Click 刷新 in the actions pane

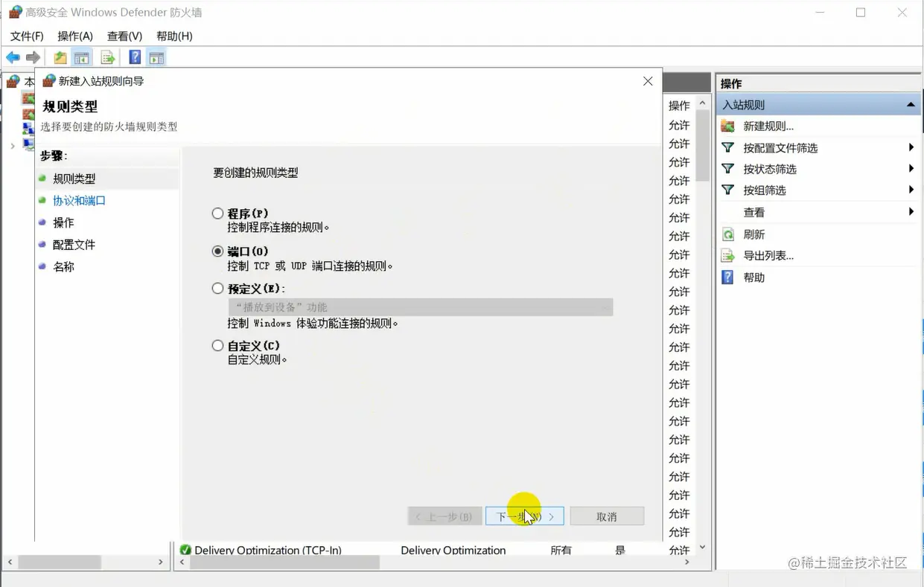[x=754, y=234]
